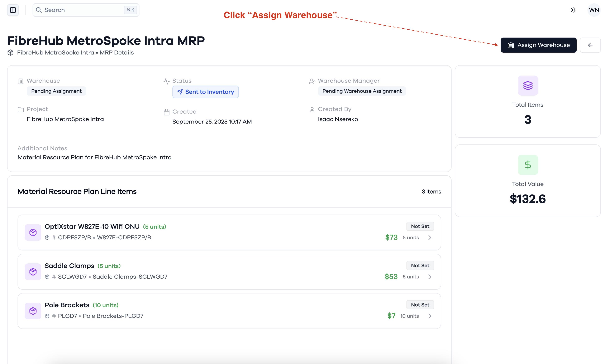Click the Not Set badge on Saddle Clamps
The height and width of the screenshot is (364, 605).
(x=420, y=265)
